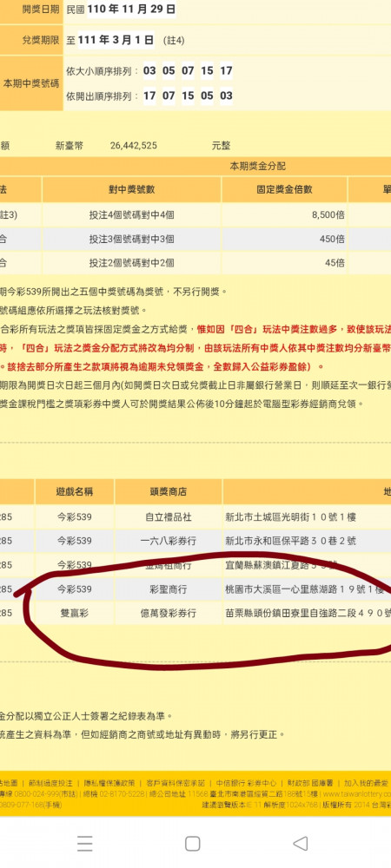Click the draw-order numbers 17 07 15 05 03
This screenshot has width=391, height=868.
188,95
